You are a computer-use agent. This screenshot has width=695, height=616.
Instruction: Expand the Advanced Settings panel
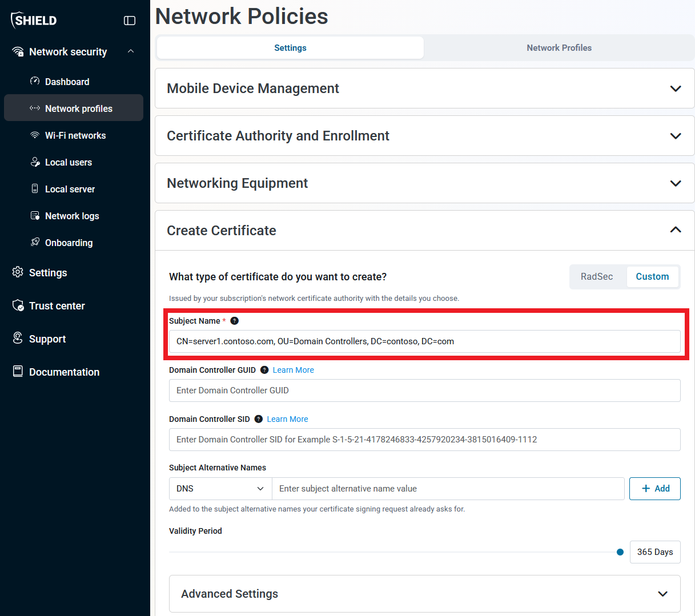pyautogui.click(x=425, y=594)
